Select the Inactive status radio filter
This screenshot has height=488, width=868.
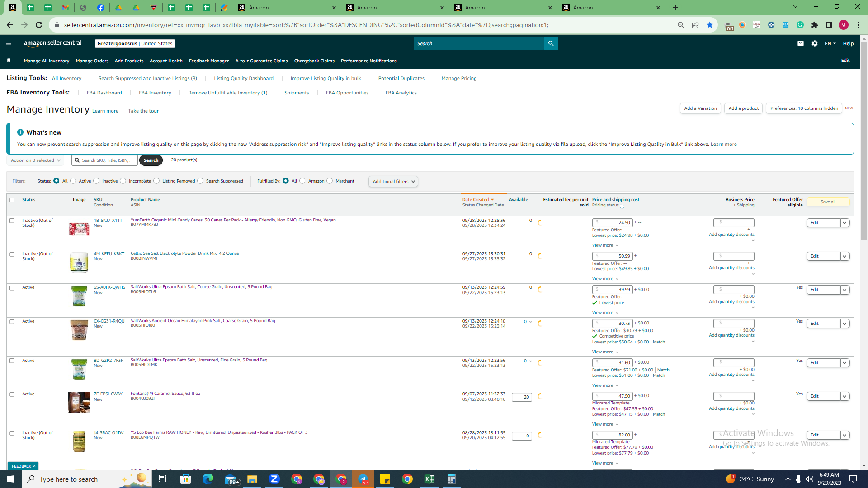[96, 181]
